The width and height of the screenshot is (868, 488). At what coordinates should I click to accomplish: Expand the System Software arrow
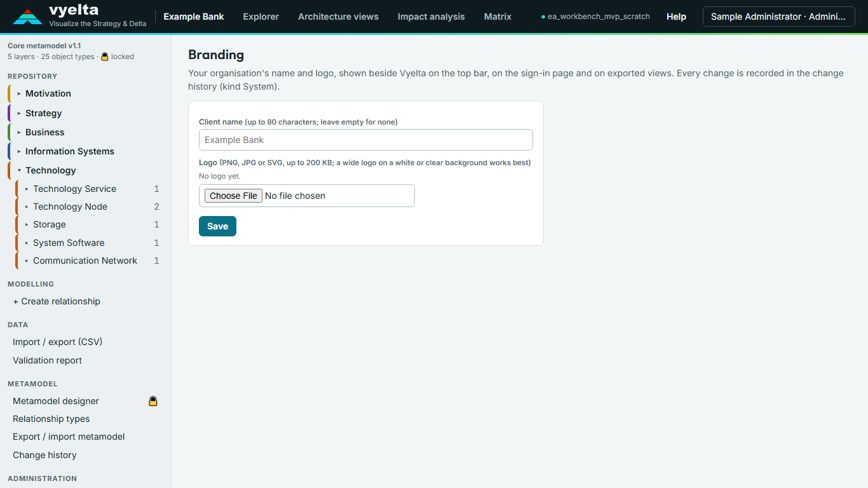coord(27,243)
